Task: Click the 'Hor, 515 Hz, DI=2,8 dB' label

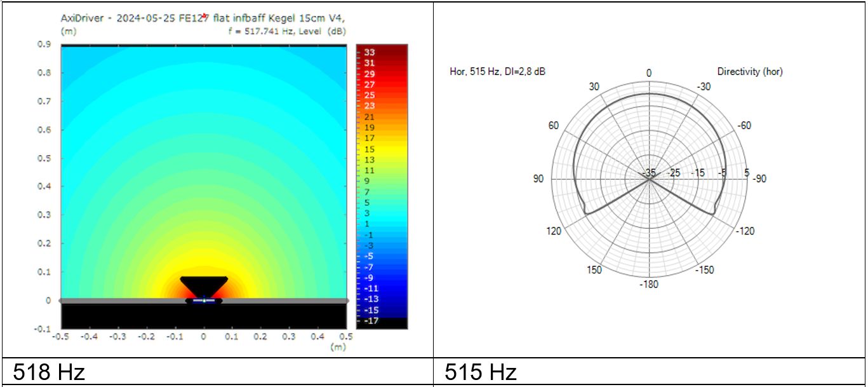Action: pos(497,72)
